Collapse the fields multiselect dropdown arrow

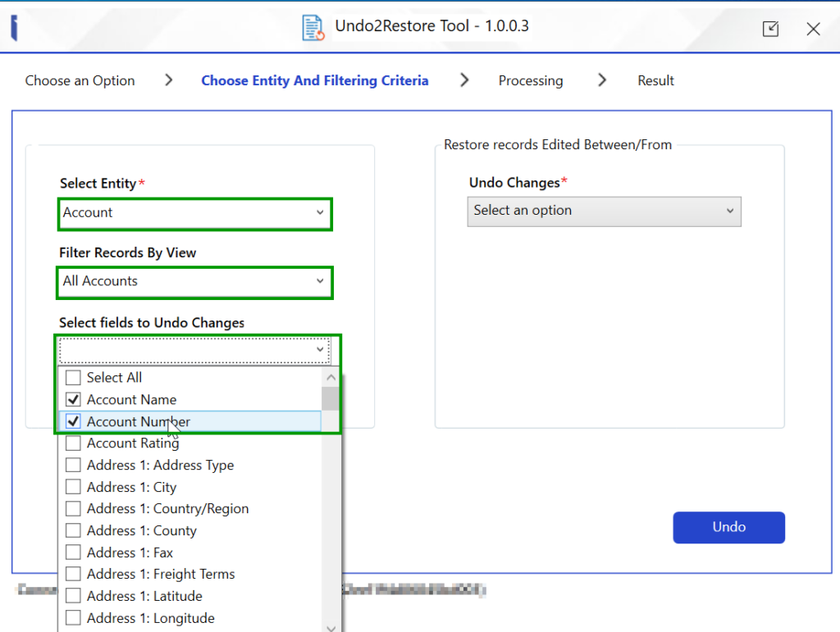320,349
